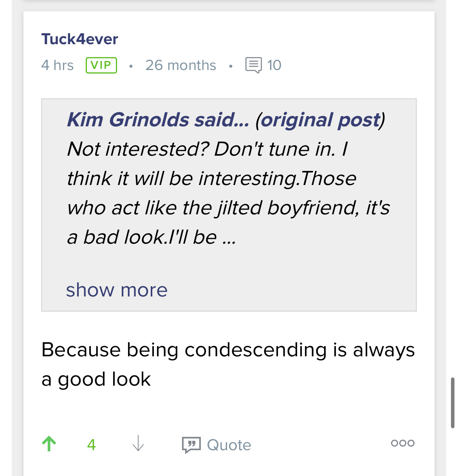This screenshot has height=476, width=458.
Task: Click the green vote score 4
Action: (x=92, y=445)
